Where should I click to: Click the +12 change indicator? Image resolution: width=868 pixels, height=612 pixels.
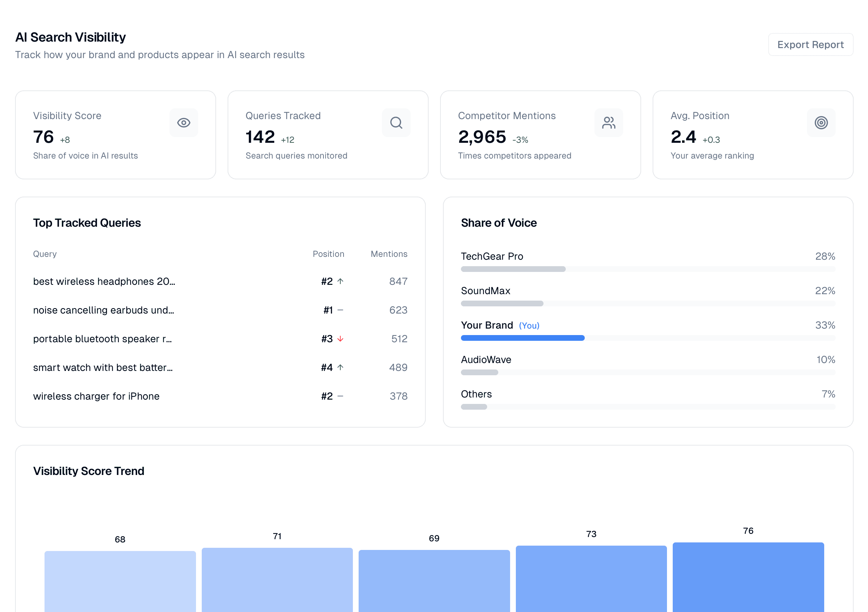[288, 140]
